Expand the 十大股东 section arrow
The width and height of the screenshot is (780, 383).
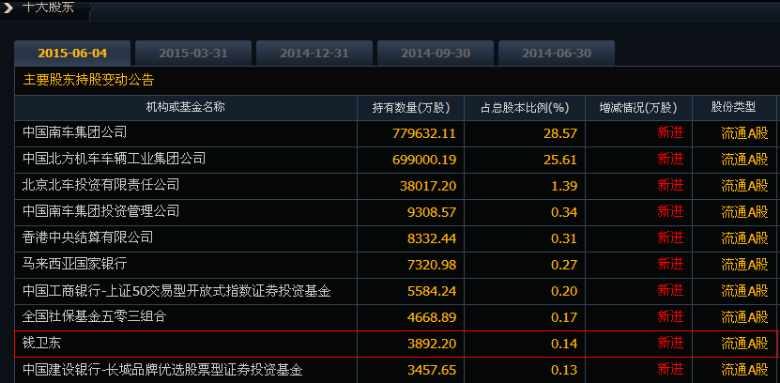7,7
